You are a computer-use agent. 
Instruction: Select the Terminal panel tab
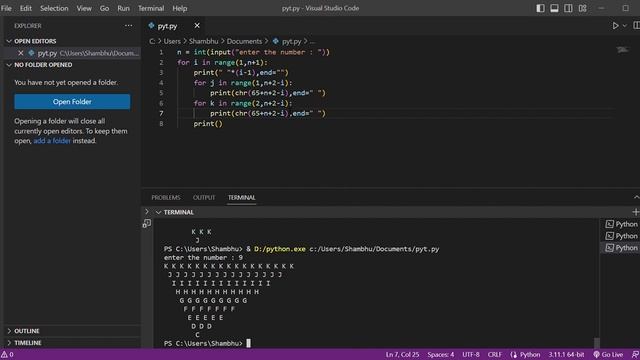[x=242, y=198]
